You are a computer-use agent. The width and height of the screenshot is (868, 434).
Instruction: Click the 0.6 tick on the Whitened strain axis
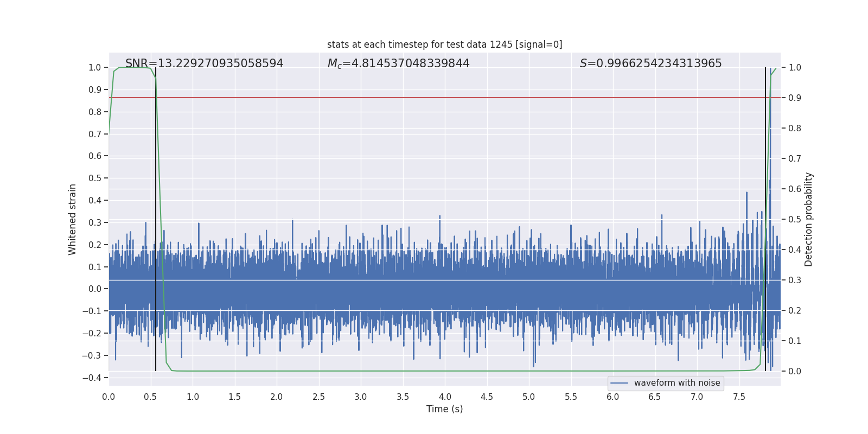[x=95, y=156]
